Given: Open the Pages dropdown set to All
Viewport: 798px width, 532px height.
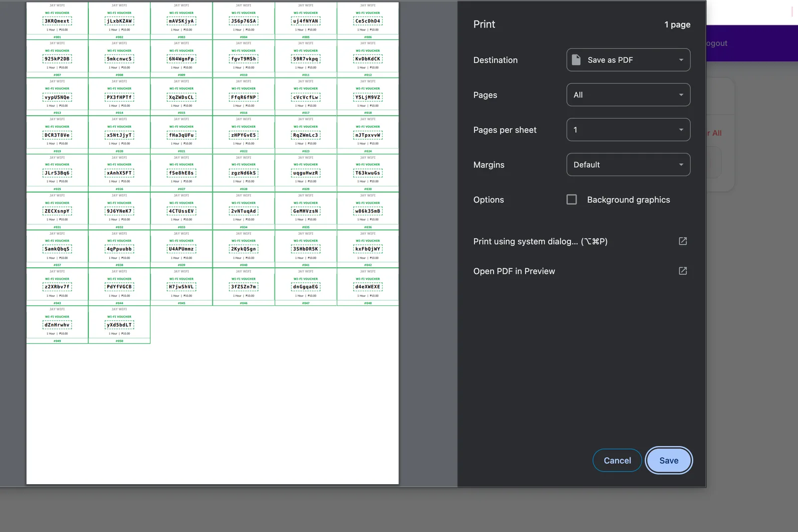Looking at the screenshot, I should pyautogui.click(x=628, y=95).
